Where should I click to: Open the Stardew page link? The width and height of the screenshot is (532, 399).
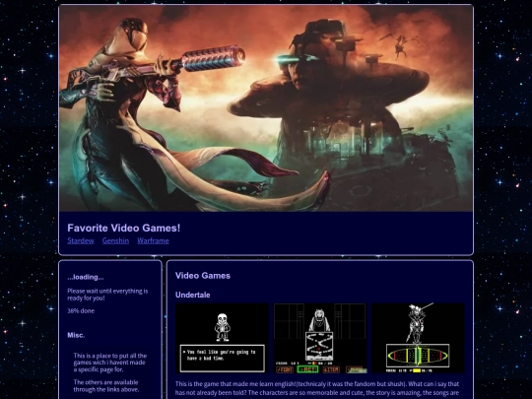tap(81, 241)
